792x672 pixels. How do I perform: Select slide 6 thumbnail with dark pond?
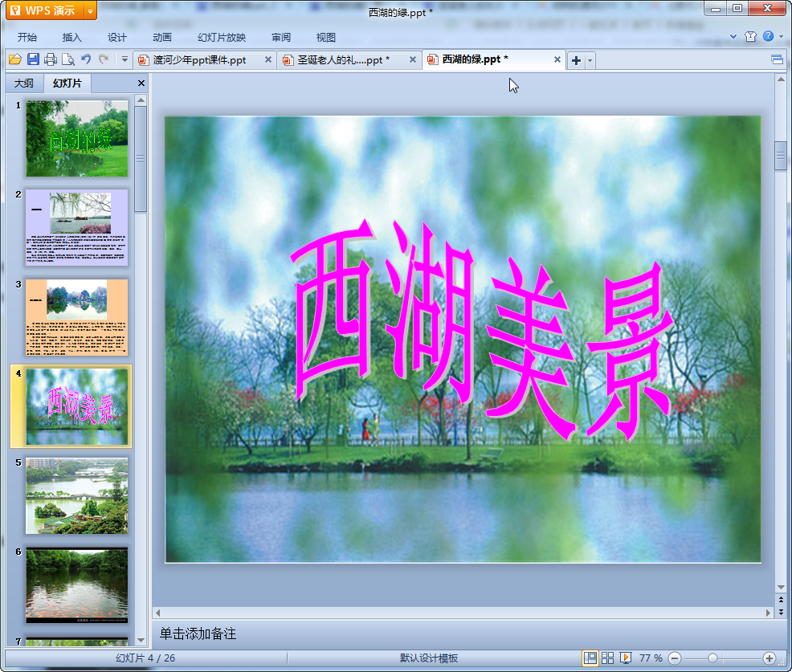click(x=77, y=585)
